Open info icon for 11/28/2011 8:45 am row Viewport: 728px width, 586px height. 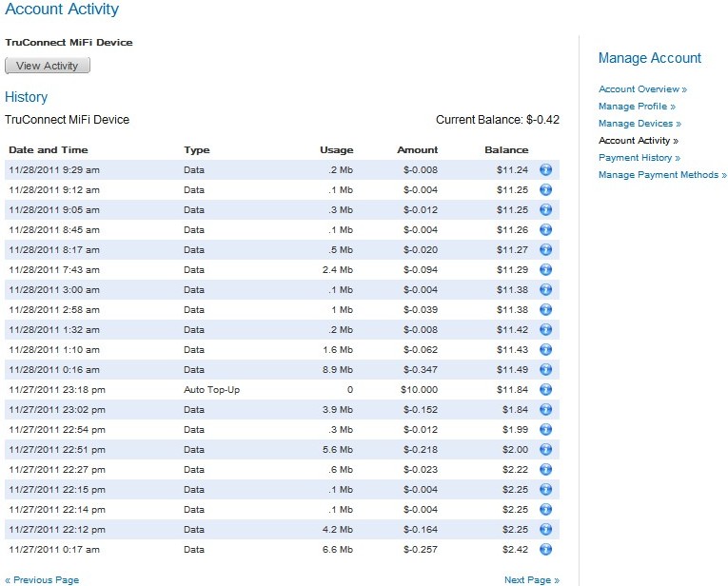click(545, 229)
